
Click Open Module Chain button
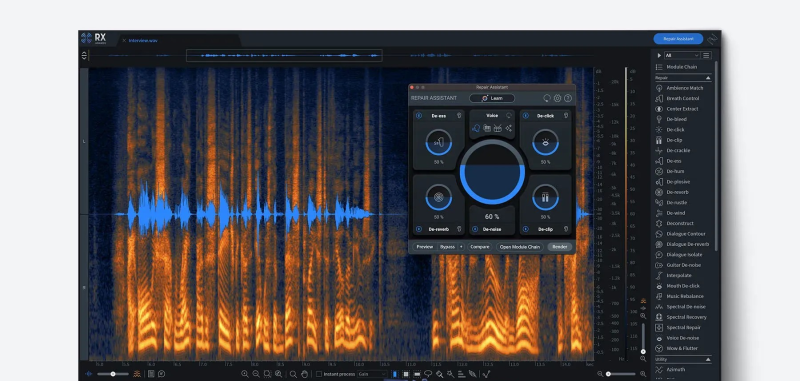(x=519, y=247)
